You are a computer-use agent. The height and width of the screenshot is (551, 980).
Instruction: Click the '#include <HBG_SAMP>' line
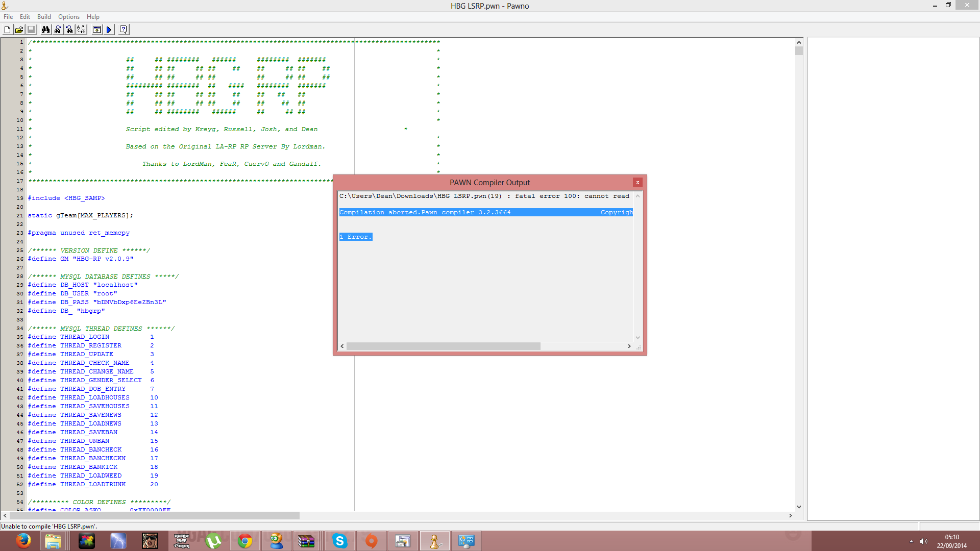click(x=66, y=198)
